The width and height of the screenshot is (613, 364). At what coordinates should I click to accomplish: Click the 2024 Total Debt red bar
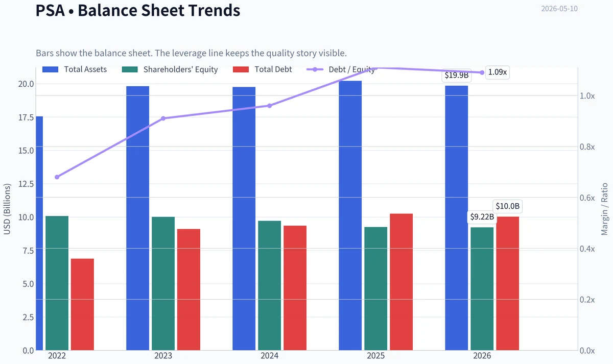click(295, 288)
